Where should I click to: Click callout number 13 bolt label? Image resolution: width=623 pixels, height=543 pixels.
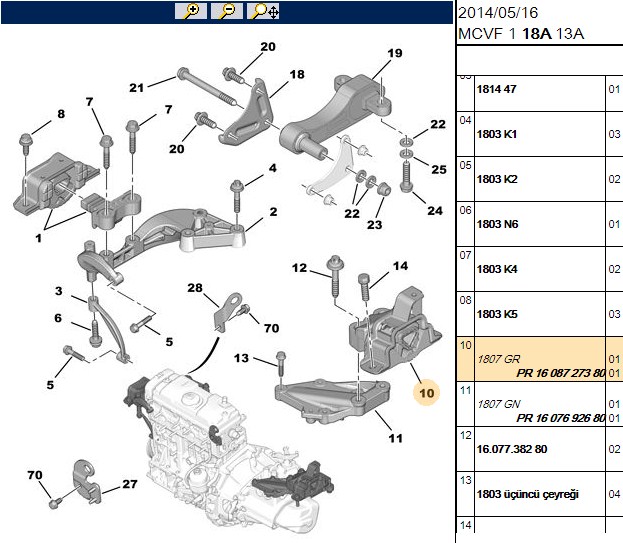[241, 358]
